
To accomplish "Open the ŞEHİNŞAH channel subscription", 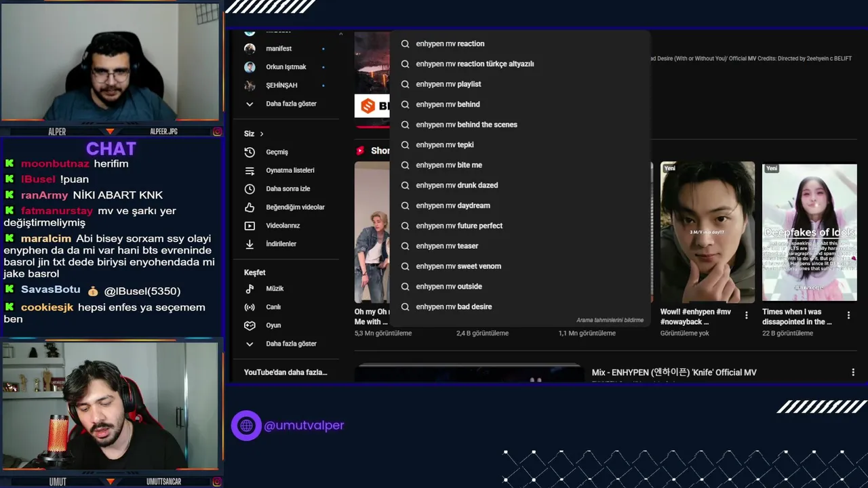I will 281,85.
